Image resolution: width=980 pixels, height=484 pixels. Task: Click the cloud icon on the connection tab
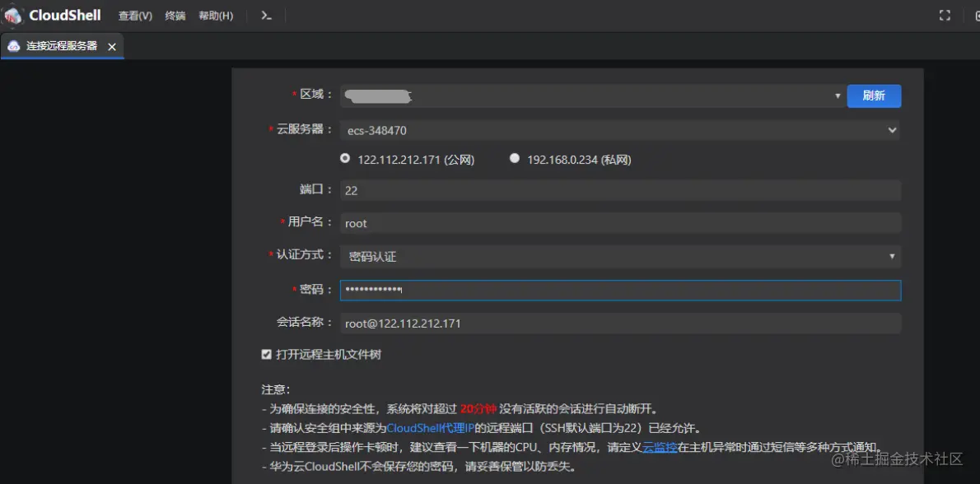click(13, 46)
